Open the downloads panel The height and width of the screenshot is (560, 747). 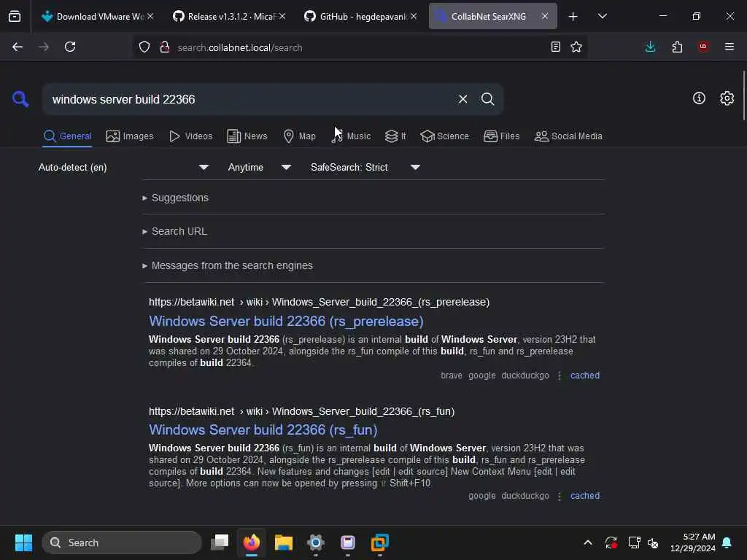(x=650, y=47)
